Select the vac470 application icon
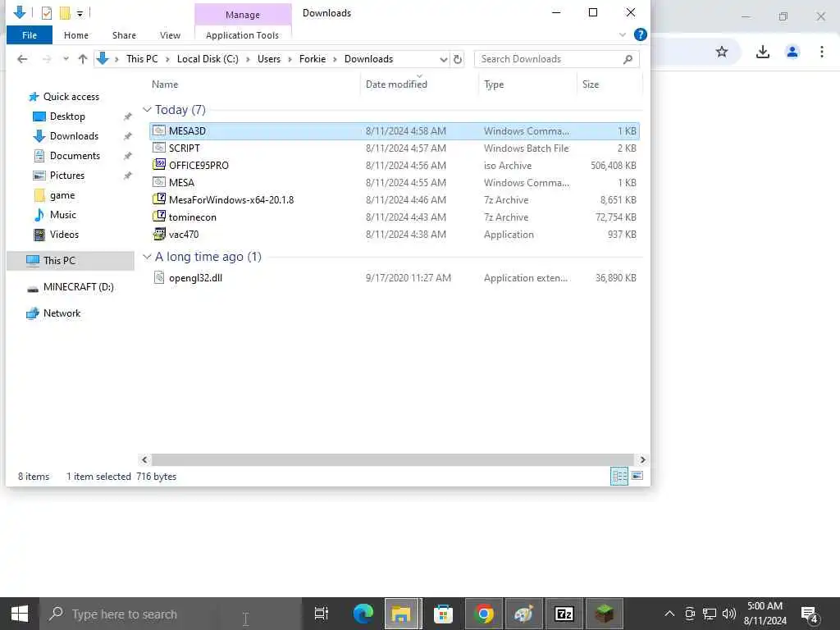This screenshot has width=840, height=630. [159, 234]
